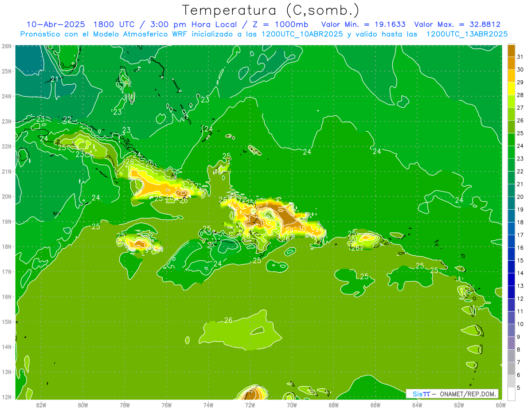Click the white bottom swatch below 5
This screenshot has width=532, height=411.
point(511,394)
